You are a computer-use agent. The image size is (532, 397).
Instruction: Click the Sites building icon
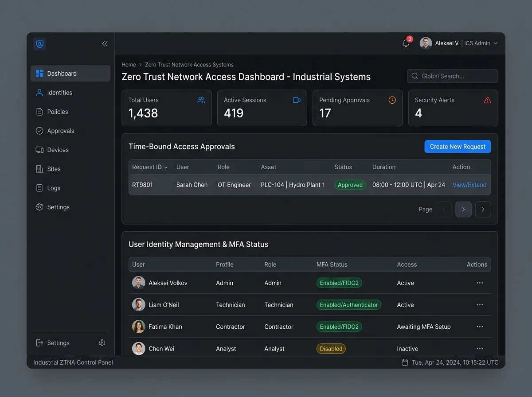coord(39,169)
